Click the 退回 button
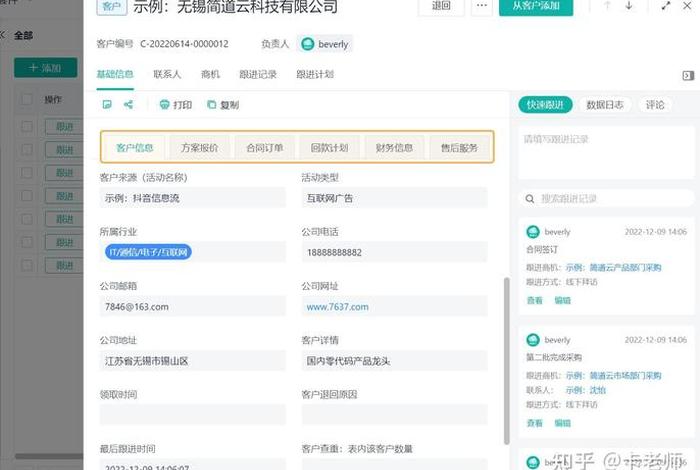The width and height of the screenshot is (700, 470). [441, 6]
